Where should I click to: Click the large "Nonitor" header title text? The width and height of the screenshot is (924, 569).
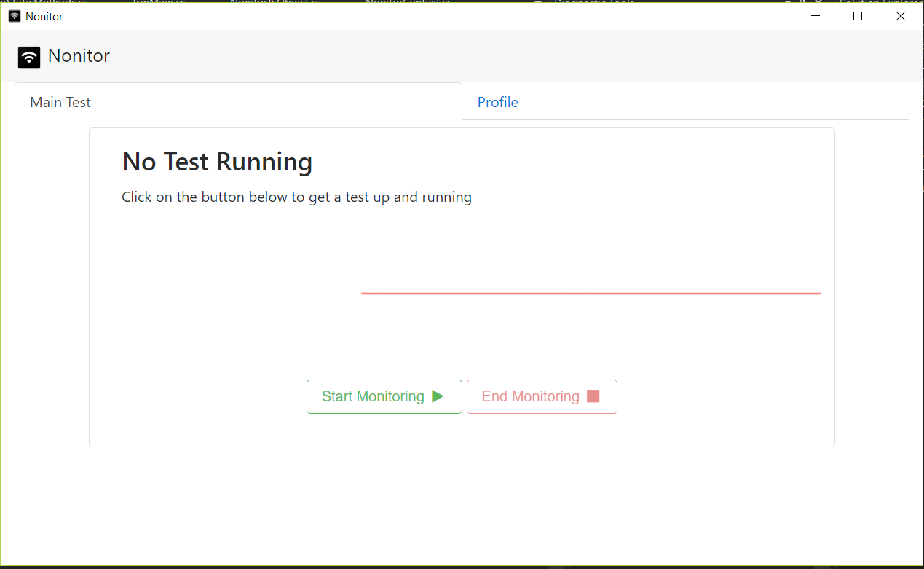click(x=79, y=56)
